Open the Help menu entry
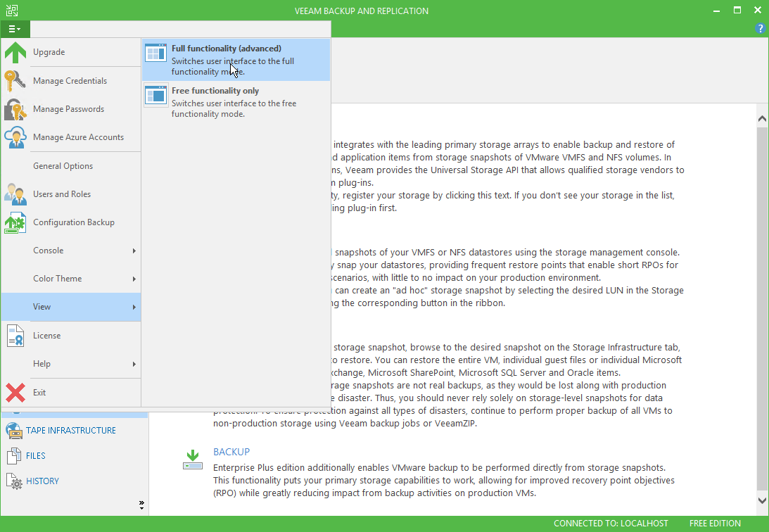Screen dimensions: 769x532 tap(71, 364)
